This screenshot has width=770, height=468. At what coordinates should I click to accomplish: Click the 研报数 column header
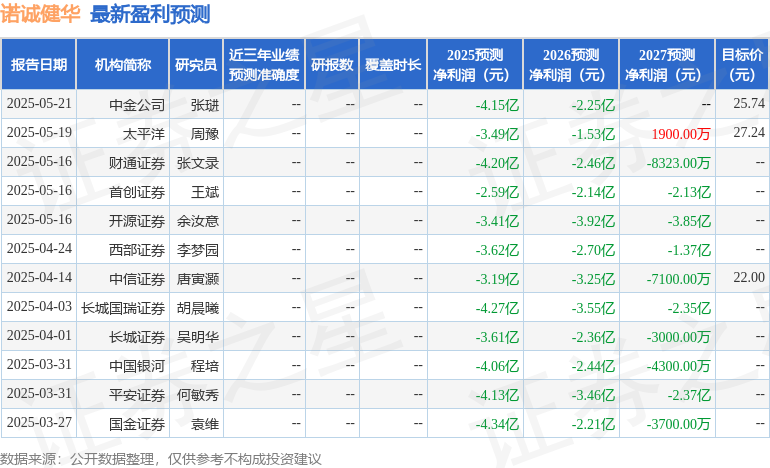coord(332,64)
